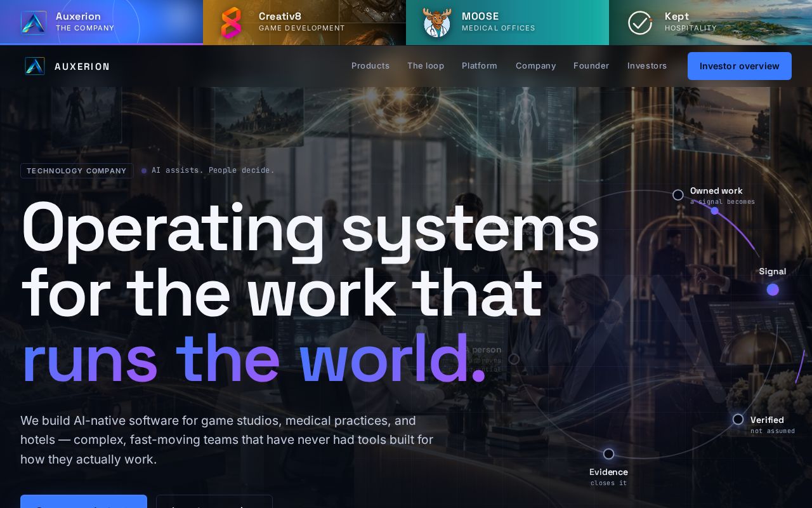Go to the Founder section
The height and width of the screenshot is (508, 812).
point(591,65)
